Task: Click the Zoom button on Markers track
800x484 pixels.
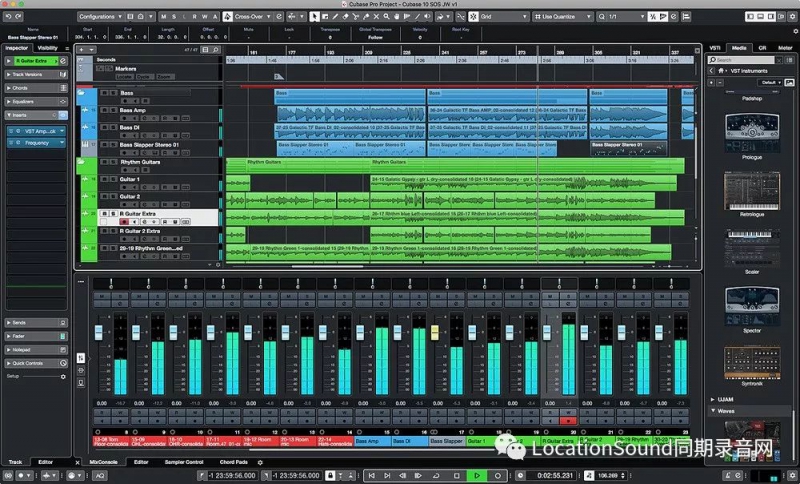Action: point(164,77)
